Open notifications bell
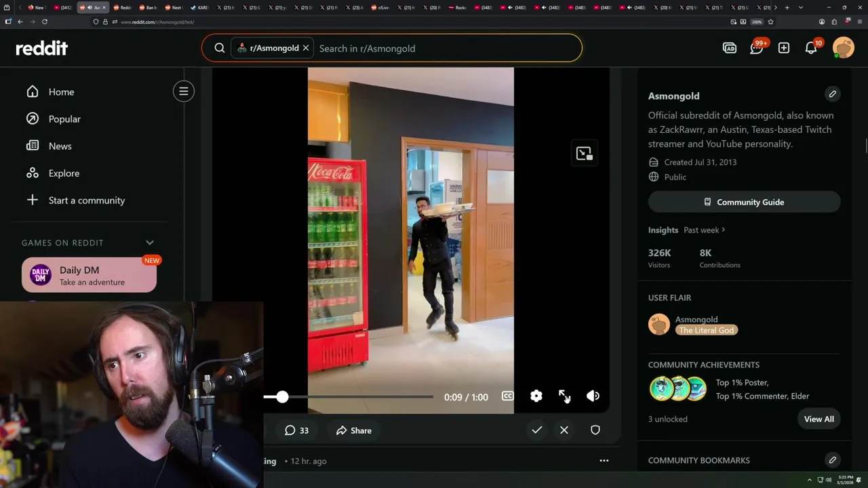Screen dimensions: 868x488 [811, 48]
